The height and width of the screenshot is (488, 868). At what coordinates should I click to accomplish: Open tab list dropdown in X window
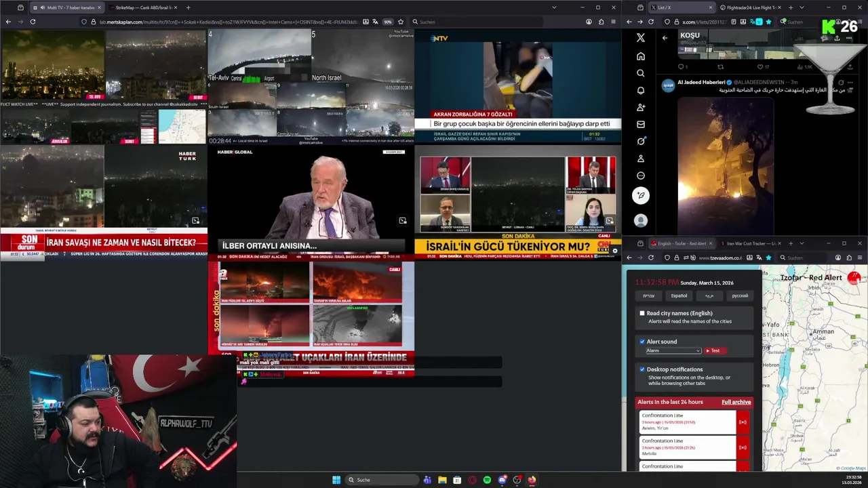coord(801,7)
